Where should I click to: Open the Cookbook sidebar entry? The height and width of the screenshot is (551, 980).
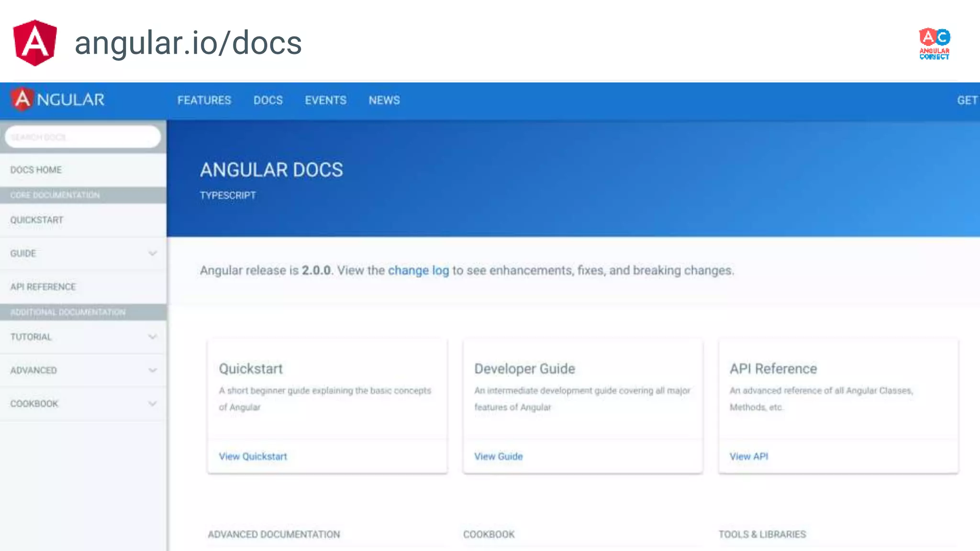click(x=34, y=404)
